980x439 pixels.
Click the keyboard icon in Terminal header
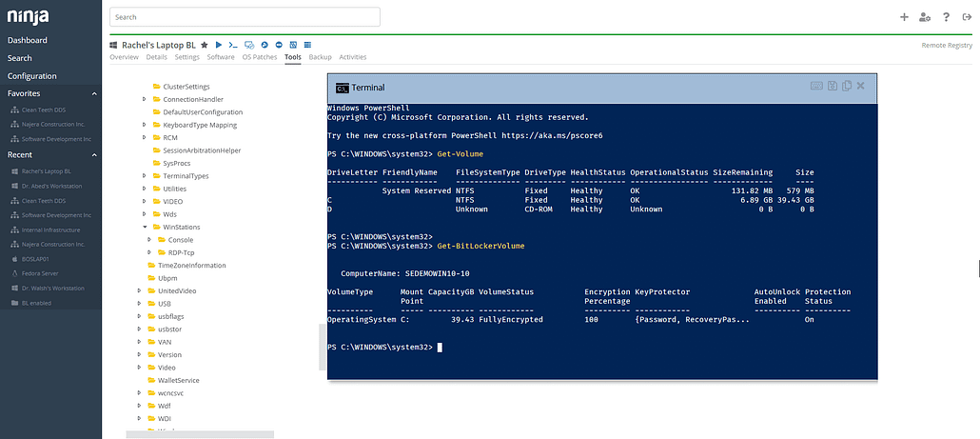pyautogui.click(x=817, y=87)
